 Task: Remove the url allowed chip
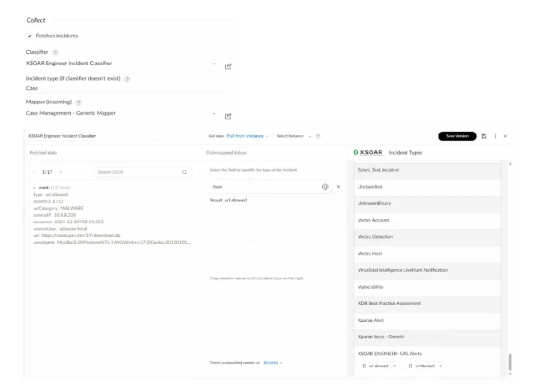pyautogui.click(x=395, y=366)
